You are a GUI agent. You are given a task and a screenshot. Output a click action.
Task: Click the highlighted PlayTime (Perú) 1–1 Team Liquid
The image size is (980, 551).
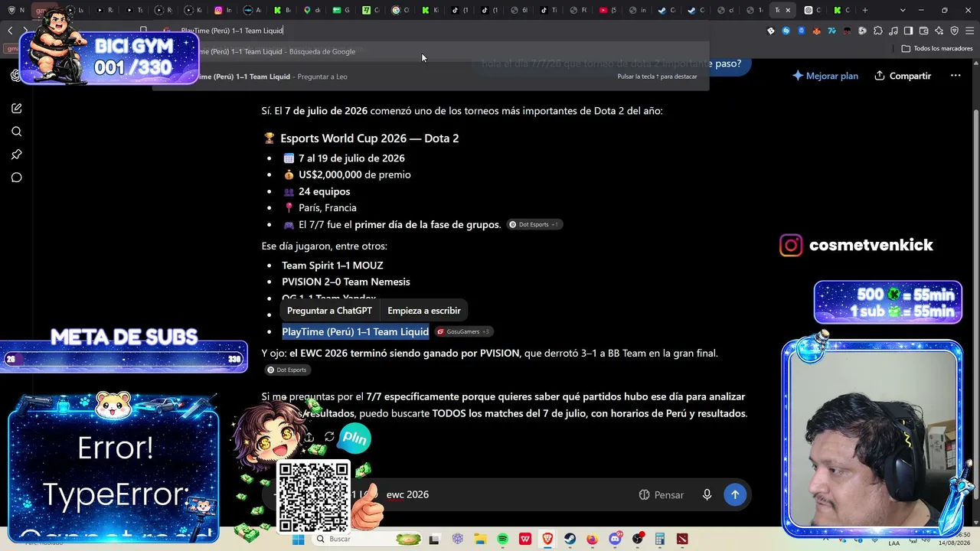coord(355,331)
